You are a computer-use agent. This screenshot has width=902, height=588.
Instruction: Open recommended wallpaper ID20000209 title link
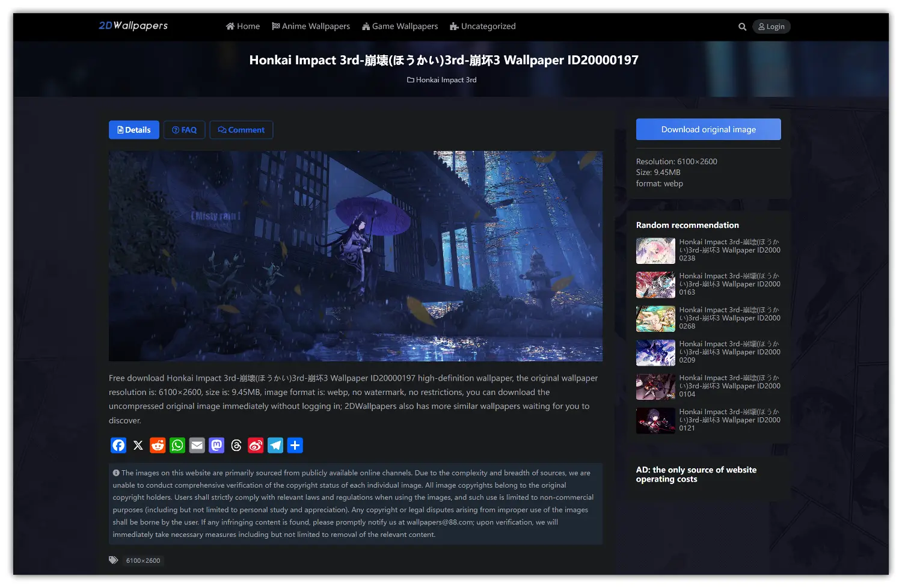(730, 352)
